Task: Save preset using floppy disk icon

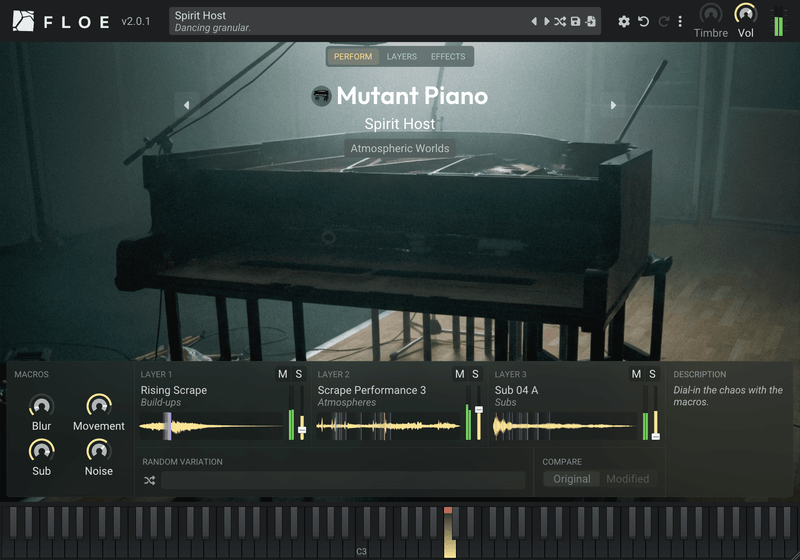Action: (x=576, y=21)
